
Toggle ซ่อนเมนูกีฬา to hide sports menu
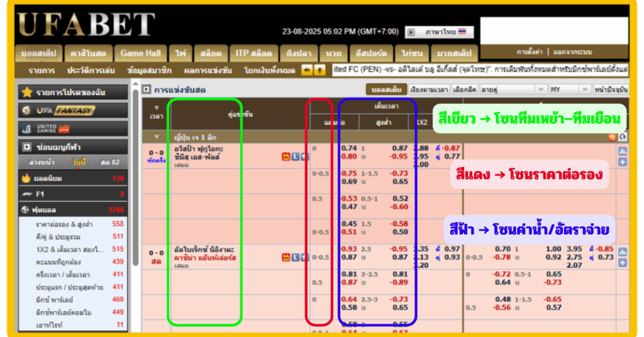[x=73, y=147]
